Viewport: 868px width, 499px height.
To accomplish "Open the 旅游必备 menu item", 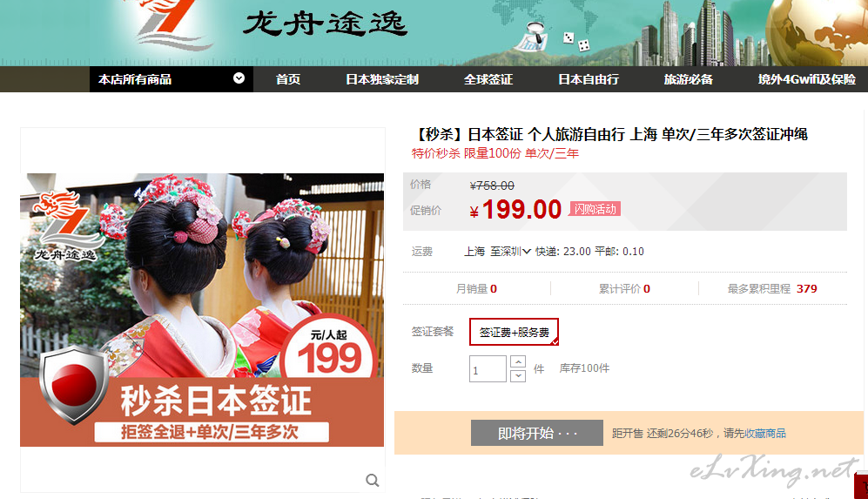I will (688, 79).
